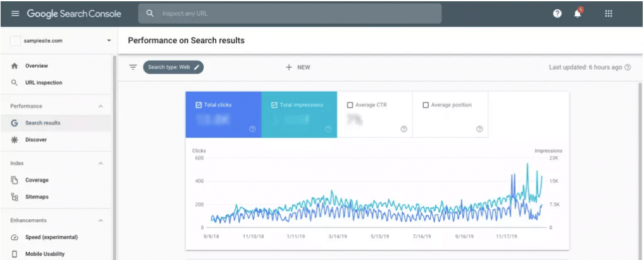Collapse the Performance section
The width and height of the screenshot is (644, 260).
(101, 106)
